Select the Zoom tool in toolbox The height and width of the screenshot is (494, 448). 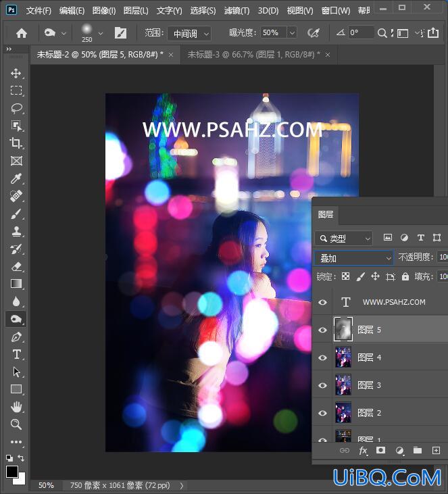[16, 424]
